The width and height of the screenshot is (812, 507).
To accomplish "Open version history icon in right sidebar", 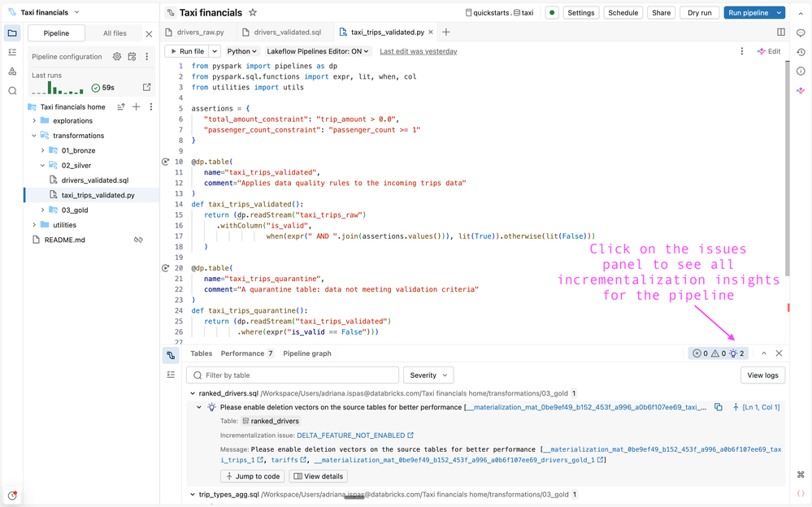I will pyautogui.click(x=801, y=52).
